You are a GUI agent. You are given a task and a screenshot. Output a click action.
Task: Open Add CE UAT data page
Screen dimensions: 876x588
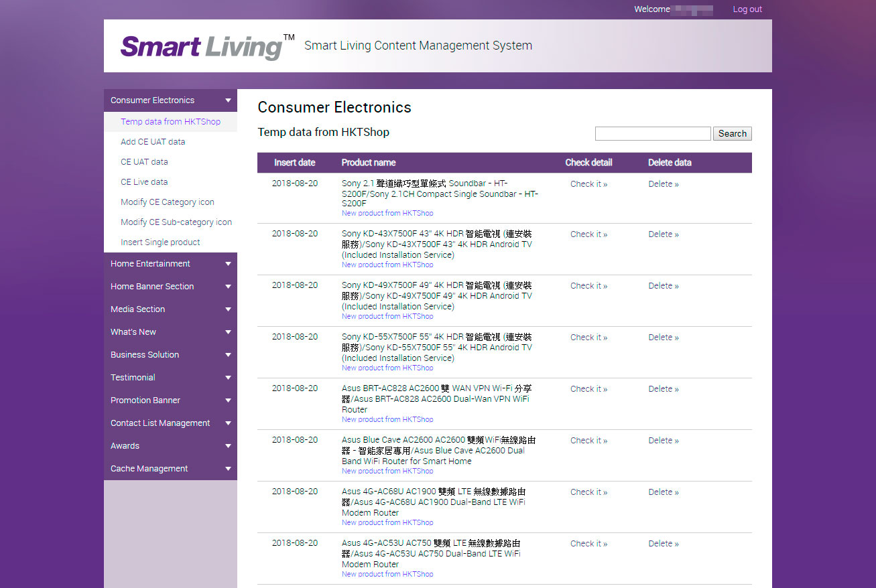153,142
